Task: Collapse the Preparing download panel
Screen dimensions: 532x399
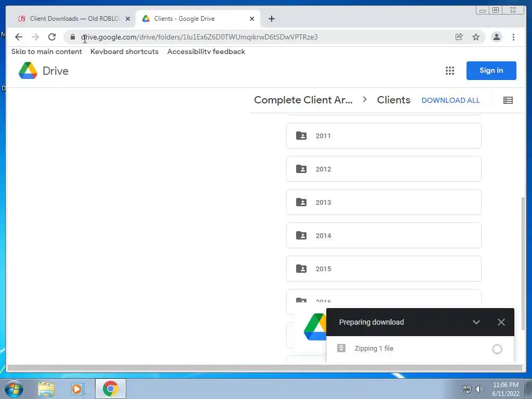Action: tap(476, 322)
